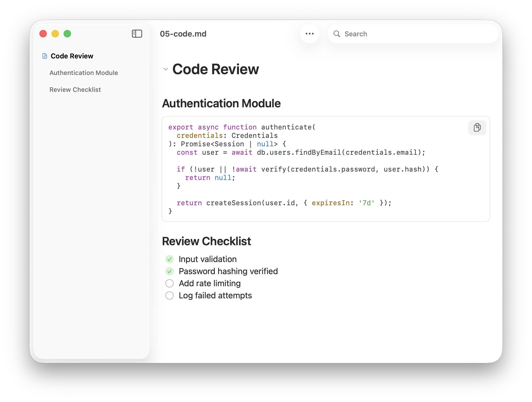Image resolution: width=532 pixels, height=402 pixels.
Task: Open the three-dots more options menu
Action: tap(310, 34)
